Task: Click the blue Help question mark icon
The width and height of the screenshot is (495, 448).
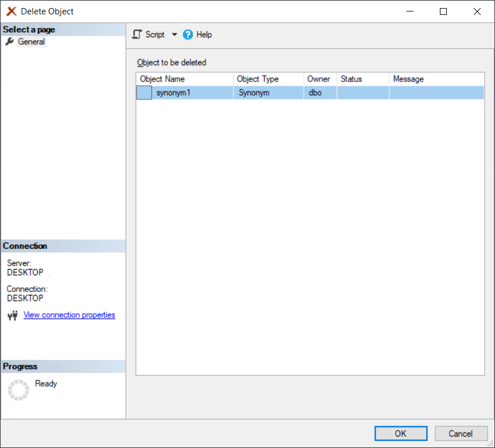Action: tap(188, 34)
